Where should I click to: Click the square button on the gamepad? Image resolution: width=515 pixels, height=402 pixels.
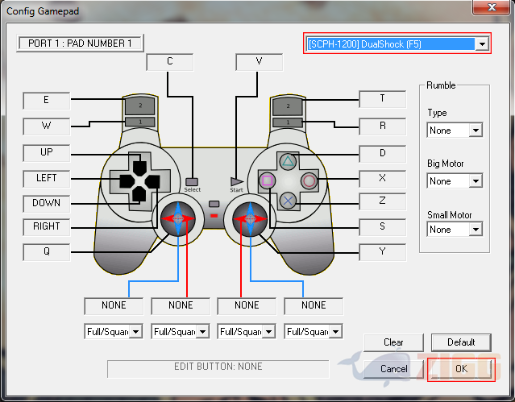[267, 181]
